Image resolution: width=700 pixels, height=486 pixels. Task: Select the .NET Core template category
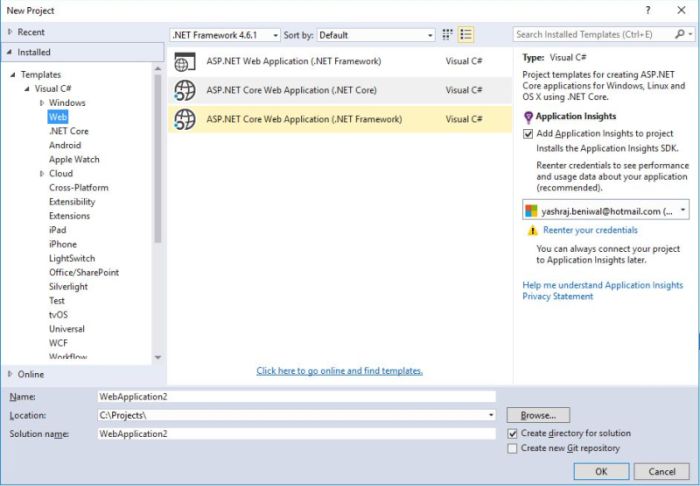(69, 131)
